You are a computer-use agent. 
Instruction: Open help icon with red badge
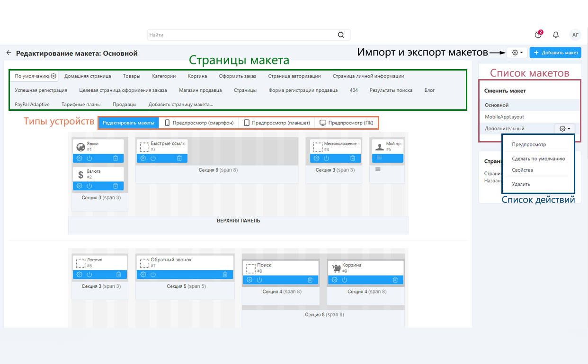click(538, 35)
